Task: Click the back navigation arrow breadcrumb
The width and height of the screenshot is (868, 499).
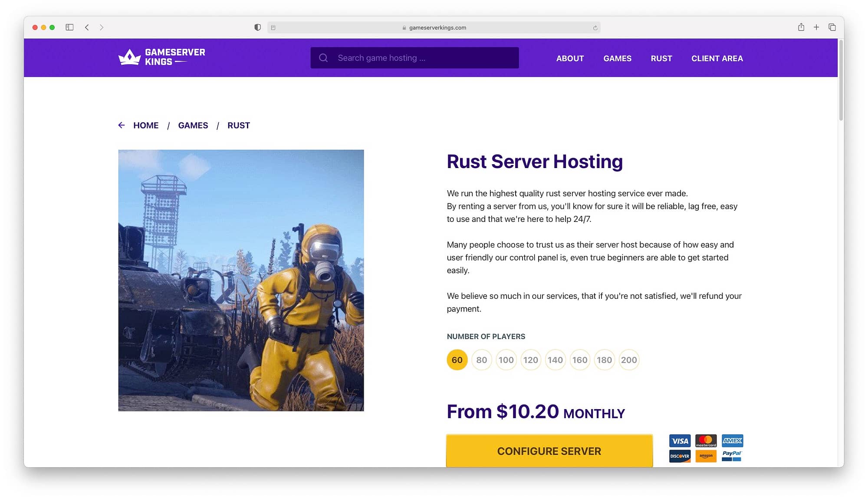Action: [x=122, y=125]
